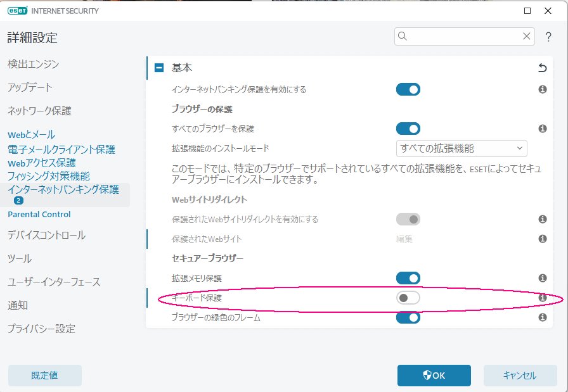This screenshot has width=568, height=392.
Task: Click the blue badge showing 2
Action: point(18,201)
